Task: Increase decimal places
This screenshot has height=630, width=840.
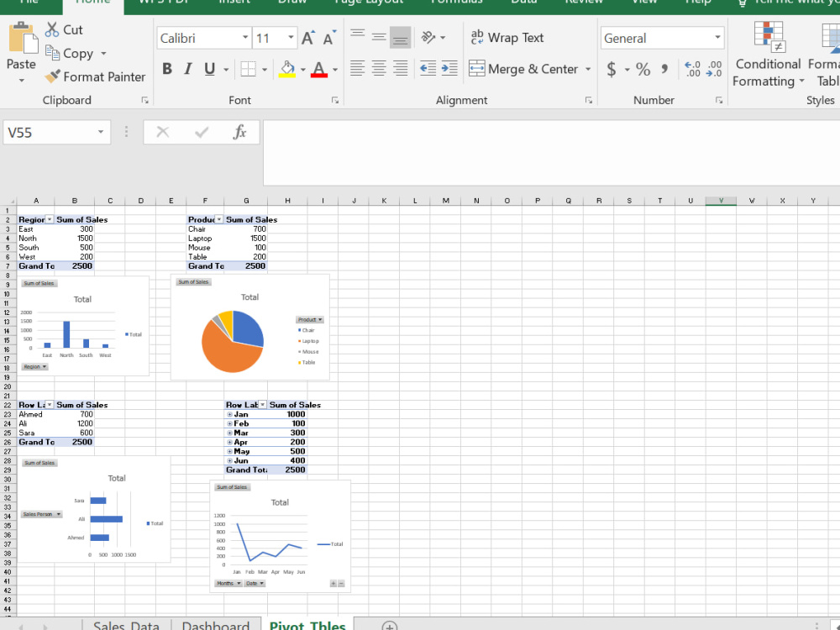Action: (693, 69)
